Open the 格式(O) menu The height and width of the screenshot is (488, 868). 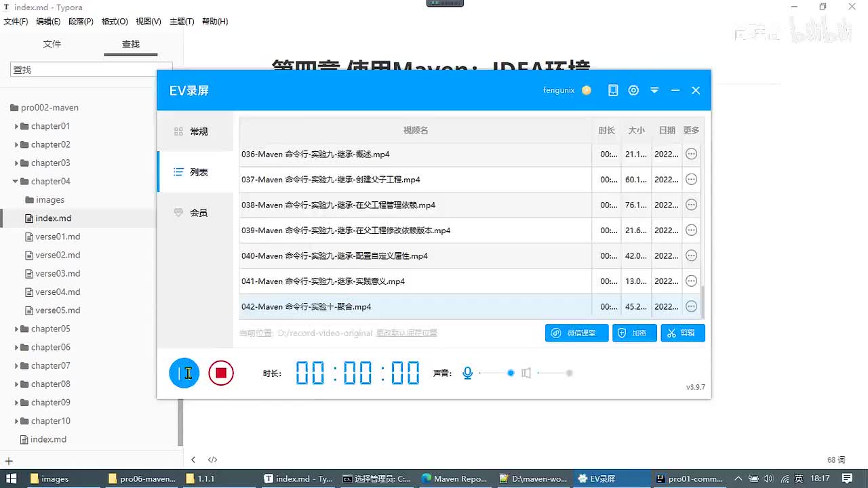(x=115, y=21)
